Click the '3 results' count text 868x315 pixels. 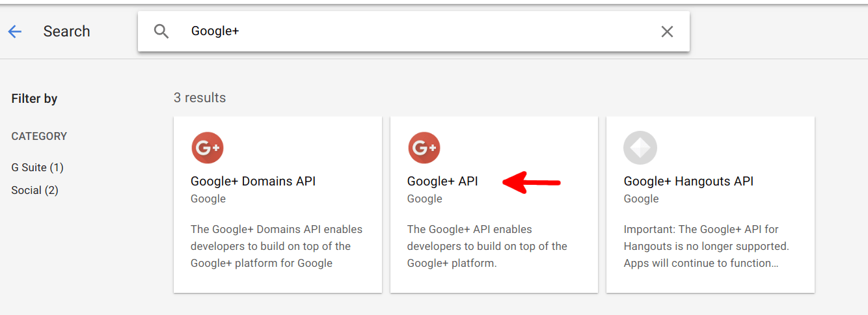(200, 98)
